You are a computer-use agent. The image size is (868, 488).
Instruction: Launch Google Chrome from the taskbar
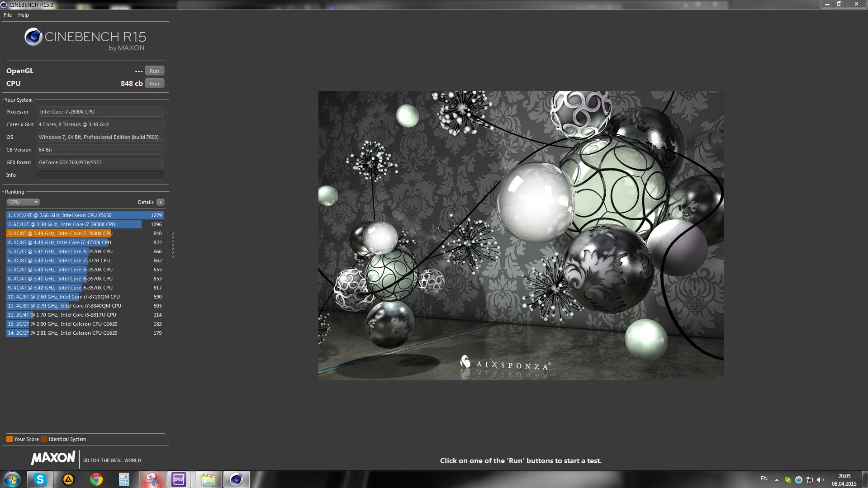96,479
